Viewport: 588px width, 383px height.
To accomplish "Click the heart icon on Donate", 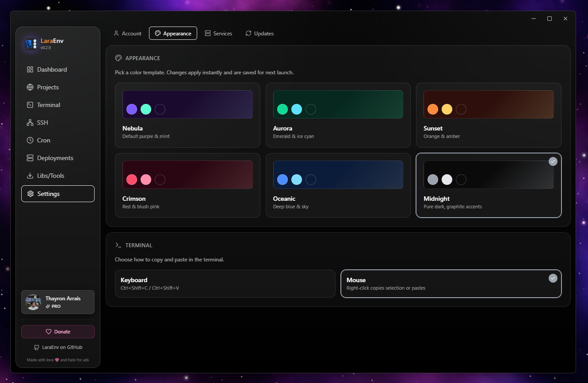I will 49,332.
